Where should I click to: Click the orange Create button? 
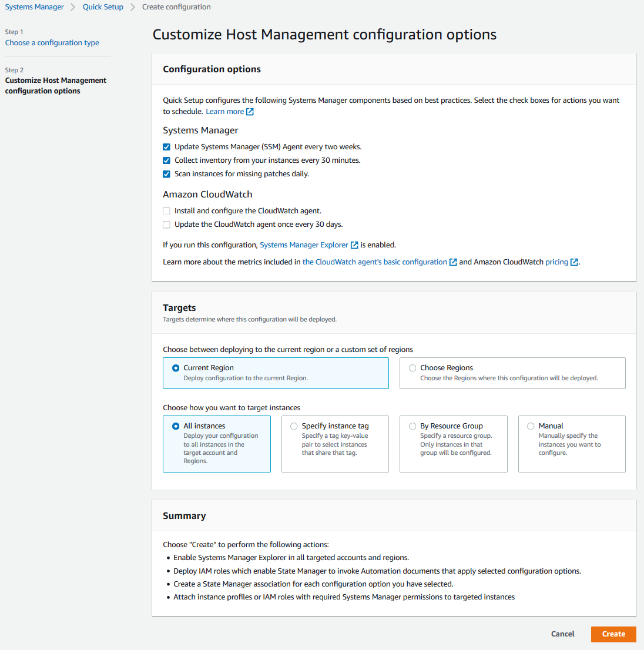pos(613,634)
